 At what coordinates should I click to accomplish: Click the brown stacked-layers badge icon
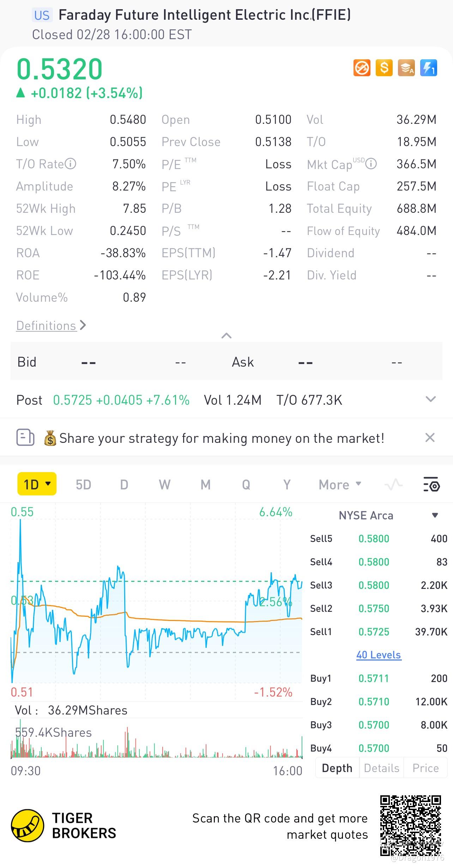tap(406, 68)
